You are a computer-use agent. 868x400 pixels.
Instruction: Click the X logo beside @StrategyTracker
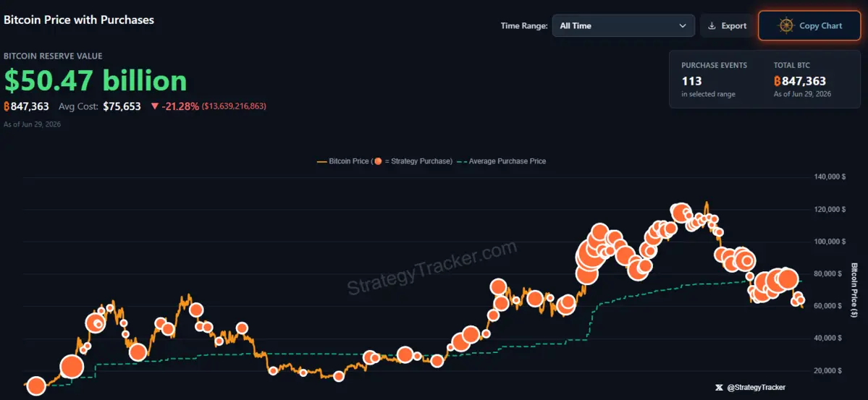point(719,387)
